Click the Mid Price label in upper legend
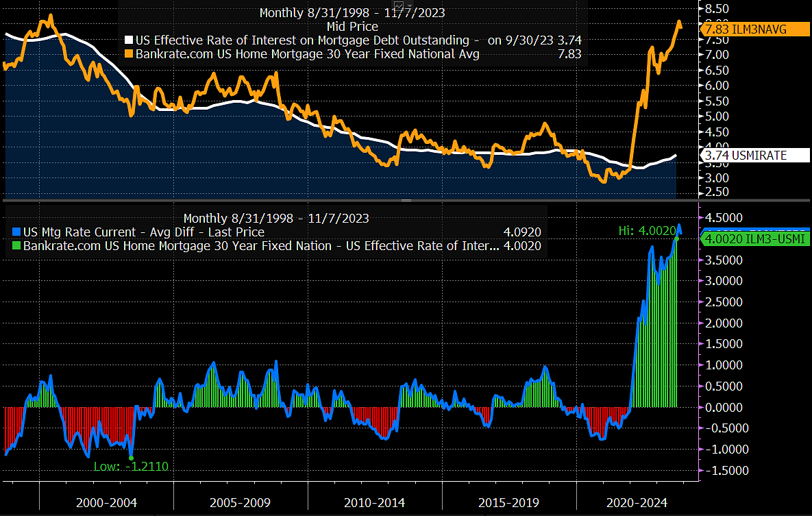Image resolution: width=812 pixels, height=516 pixels. (x=352, y=27)
